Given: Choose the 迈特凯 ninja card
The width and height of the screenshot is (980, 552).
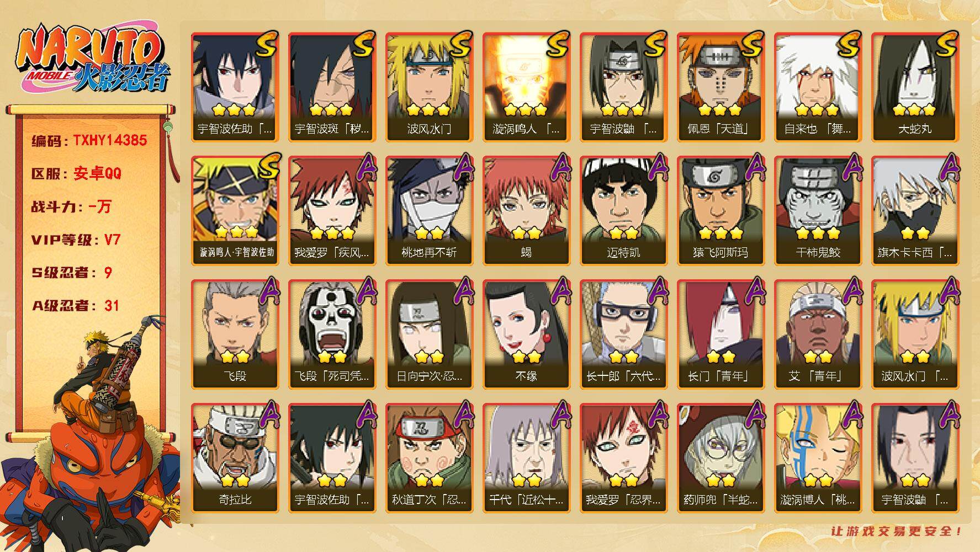Looking at the screenshot, I should pos(623,211).
